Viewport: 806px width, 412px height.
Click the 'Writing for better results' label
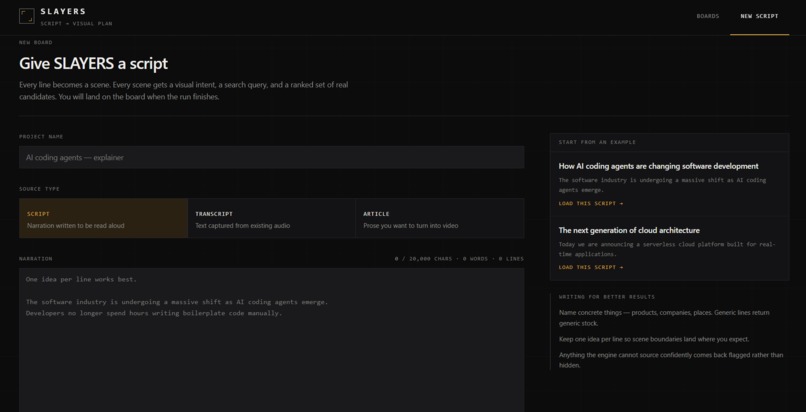click(x=607, y=296)
